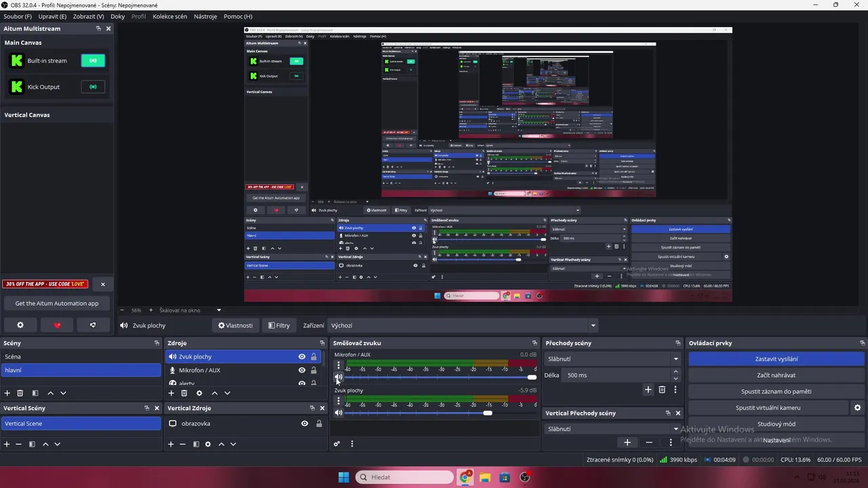
Task: Open Zařízení device dropdown showing Výchozí
Action: tap(463, 325)
